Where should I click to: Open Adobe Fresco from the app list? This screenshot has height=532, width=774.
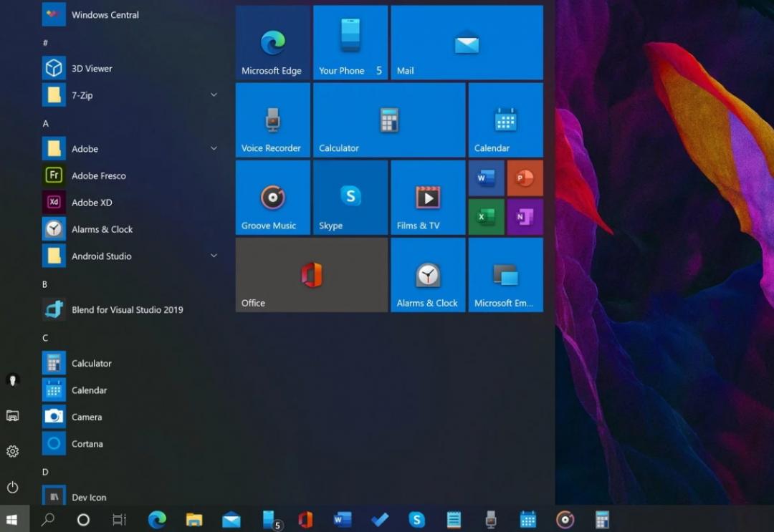pos(98,175)
